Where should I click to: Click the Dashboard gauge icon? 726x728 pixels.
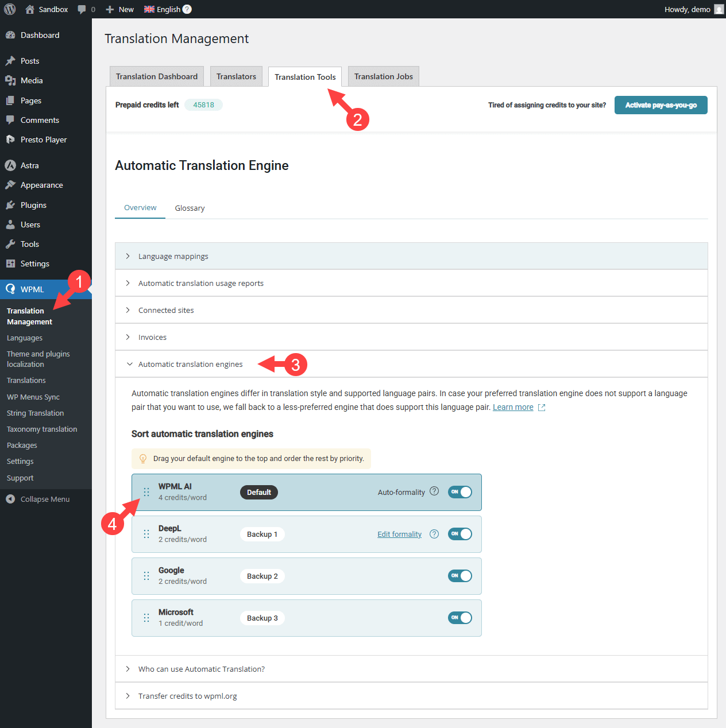click(10, 35)
